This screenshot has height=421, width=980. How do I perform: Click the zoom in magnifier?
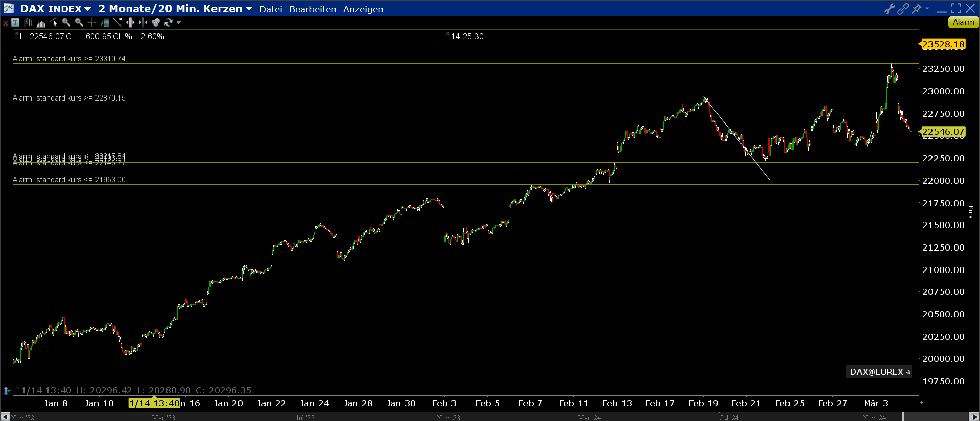(x=66, y=22)
